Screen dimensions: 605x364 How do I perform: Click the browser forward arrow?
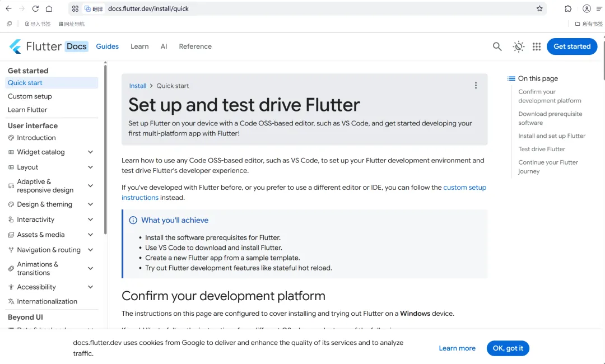[x=22, y=8]
